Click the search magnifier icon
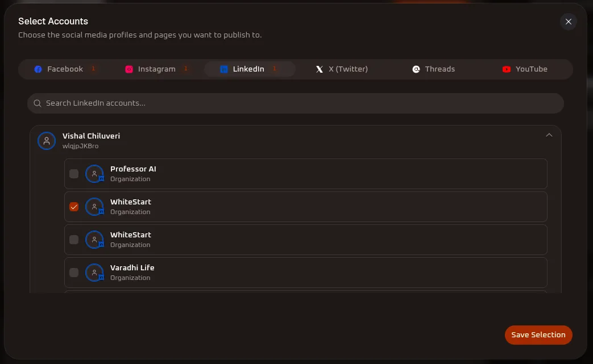 pyautogui.click(x=37, y=103)
